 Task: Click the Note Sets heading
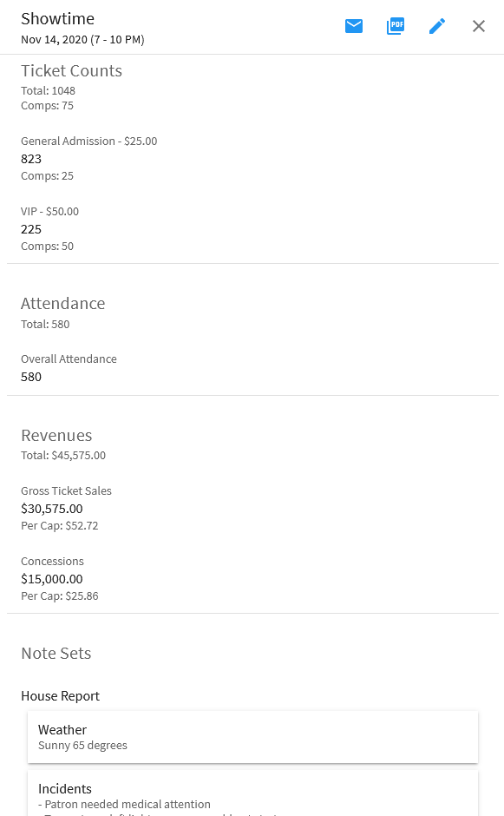(56, 653)
